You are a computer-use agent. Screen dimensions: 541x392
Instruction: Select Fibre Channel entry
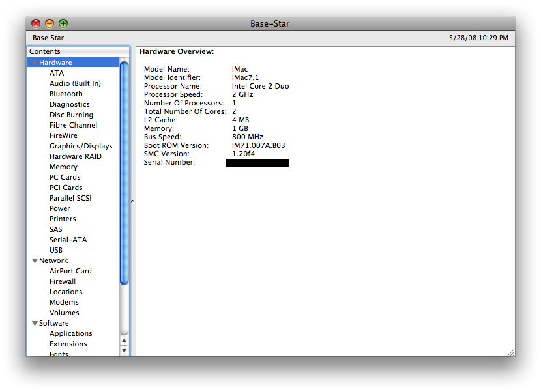coord(73,125)
